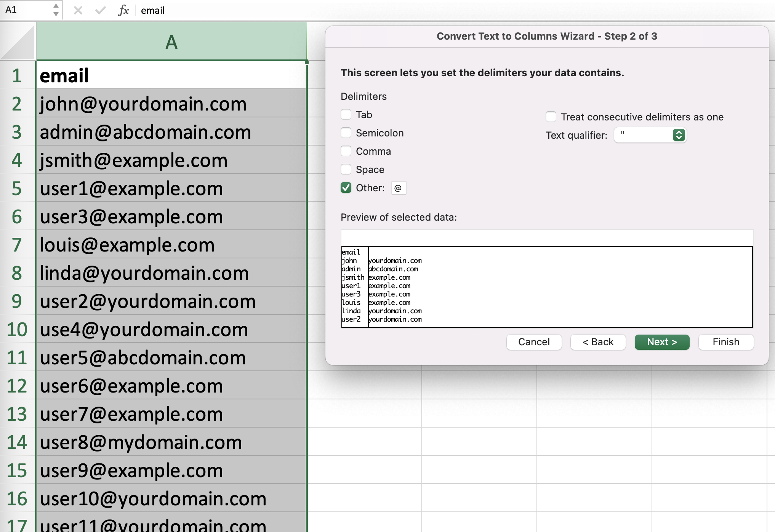
Task: Toggle Treat consecutive delimiters as one
Action: (551, 117)
